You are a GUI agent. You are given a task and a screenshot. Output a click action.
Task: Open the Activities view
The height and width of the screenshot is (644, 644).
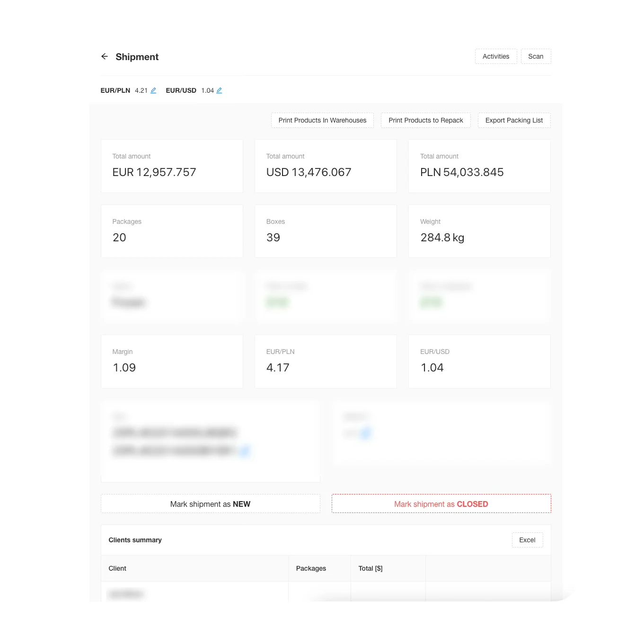click(495, 56)
